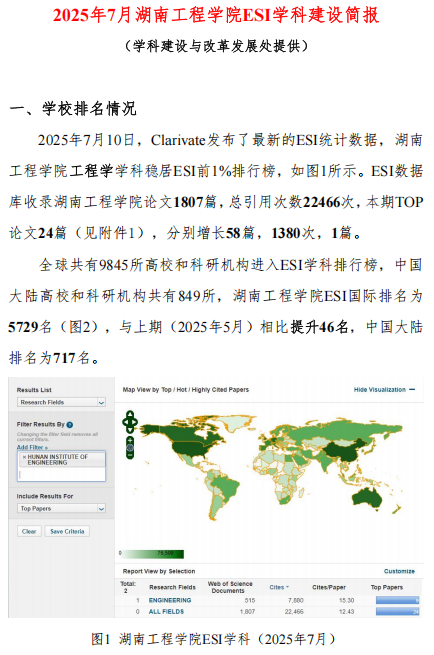The width and height of the screenshot is (434, 655).
Task: Click the Hide Visualization link
Action: click(x=380, y=389)
